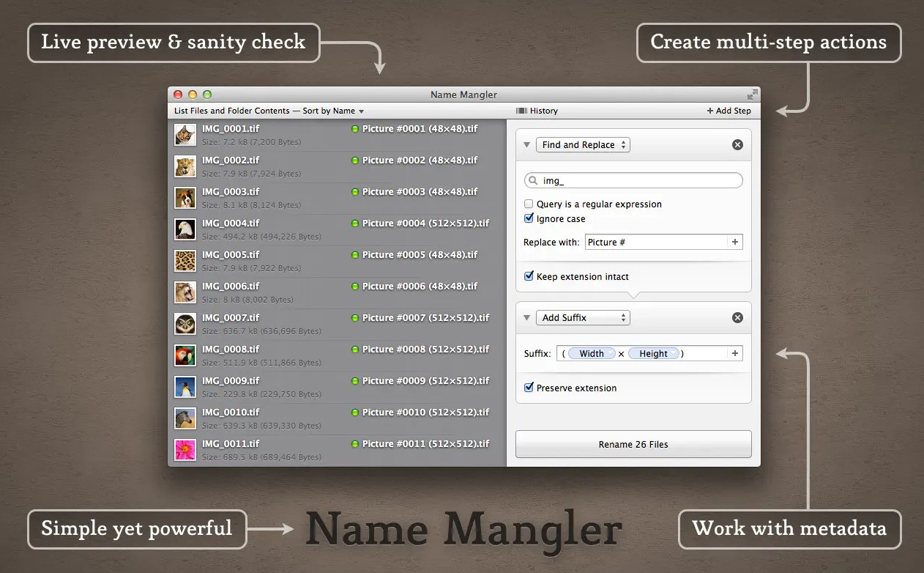Image resolution: width=924 pixels, height=573 pixels.
Task: Click the green status dot for Picture #0001
Action: coord(355,129)
